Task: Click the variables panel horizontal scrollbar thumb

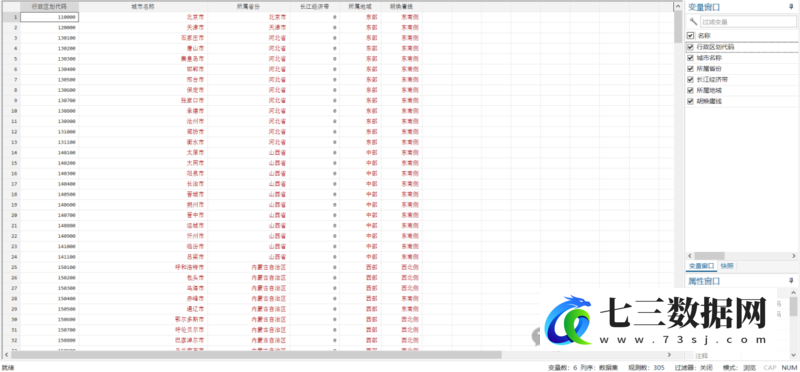Action: click(x=709, y=255)
